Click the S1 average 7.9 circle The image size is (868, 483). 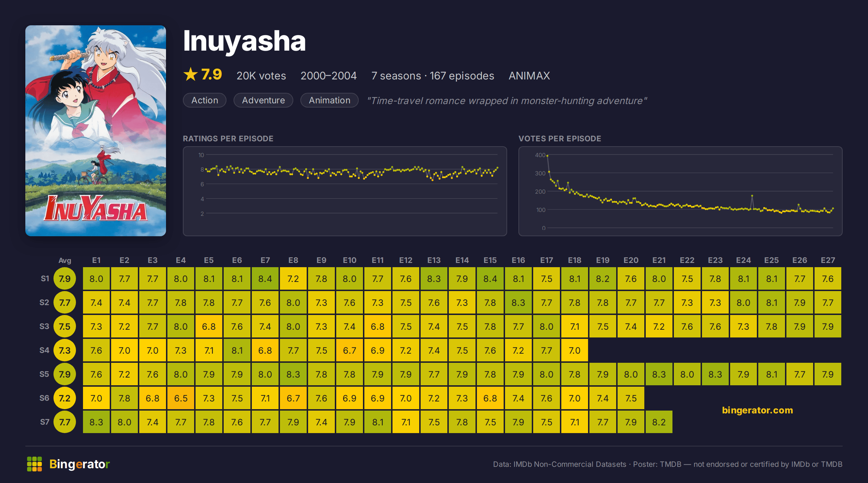pos(65,279)
